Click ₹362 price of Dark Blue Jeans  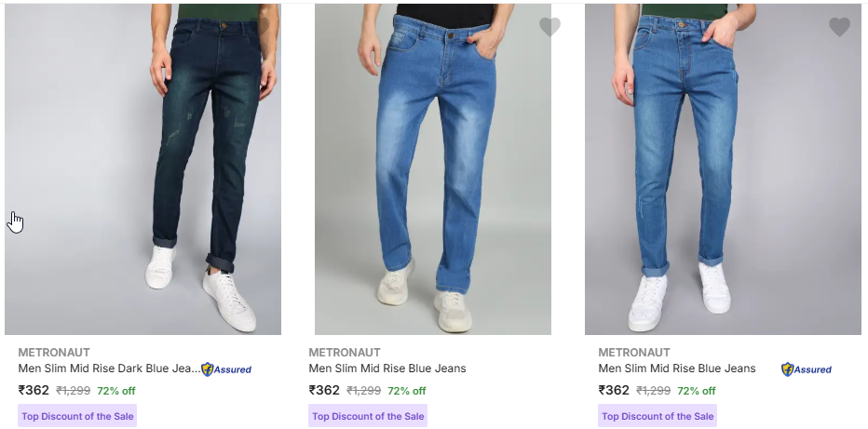pos(34,391)
